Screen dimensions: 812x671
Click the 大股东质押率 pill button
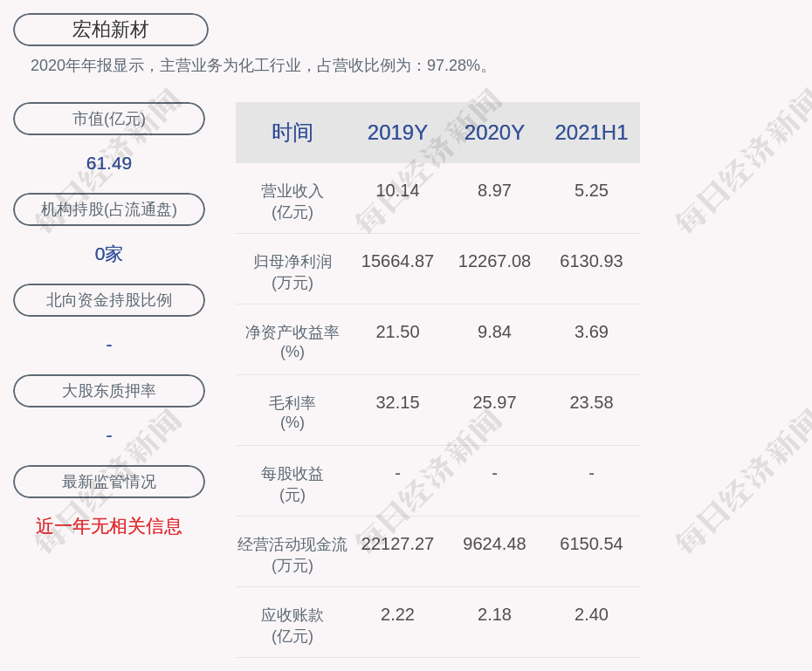point(109,391)
